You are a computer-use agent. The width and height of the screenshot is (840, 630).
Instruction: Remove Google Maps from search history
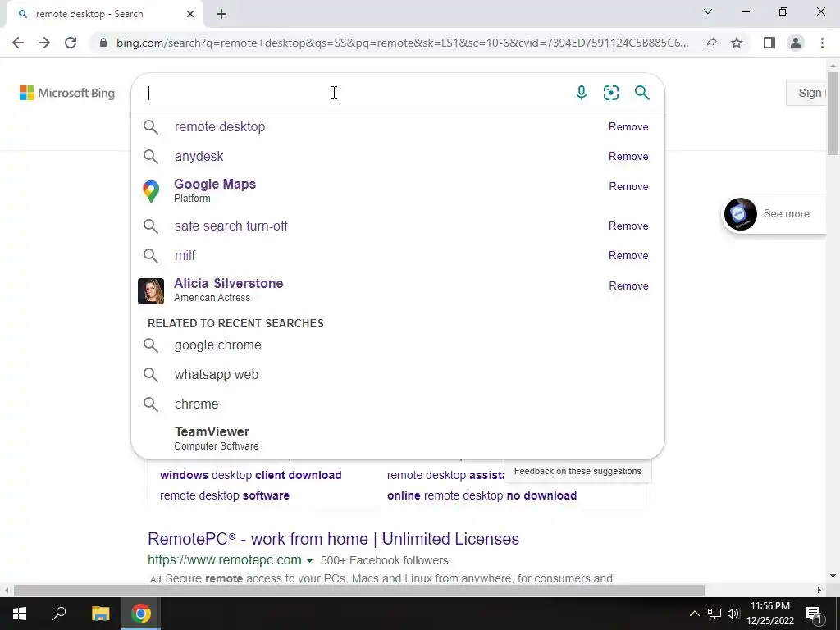coord(628,186)
